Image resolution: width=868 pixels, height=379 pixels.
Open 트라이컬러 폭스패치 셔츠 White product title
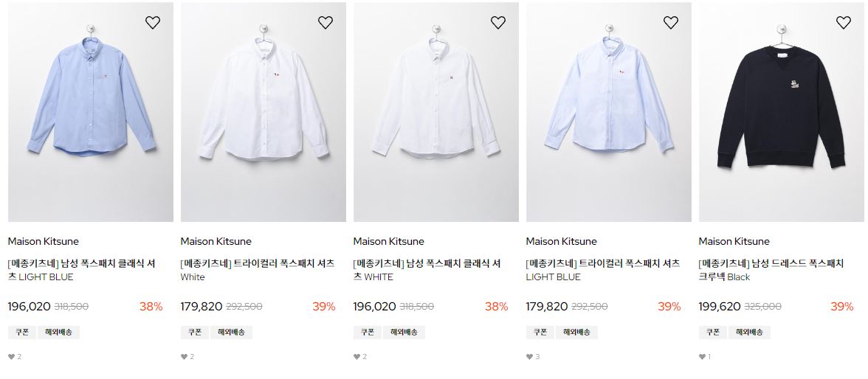258,270
